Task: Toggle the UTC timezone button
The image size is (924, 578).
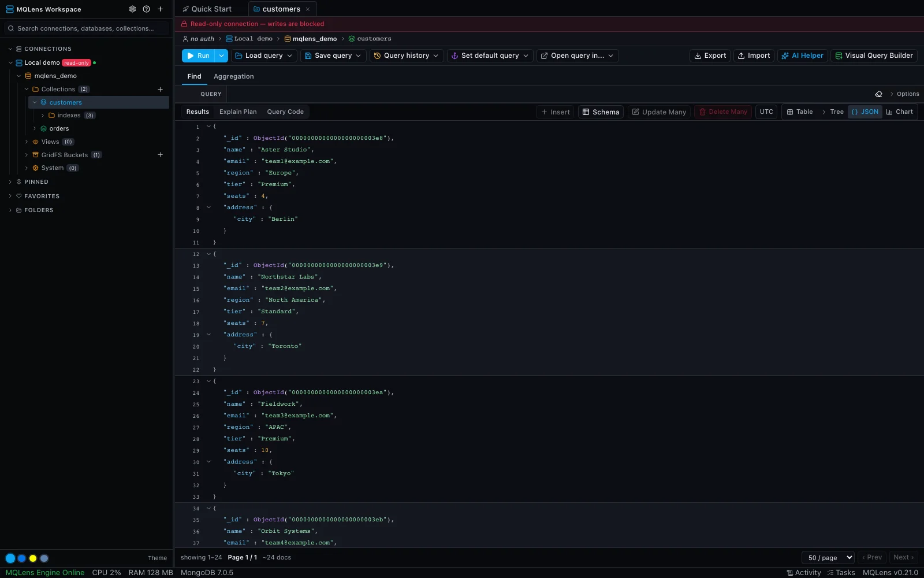Action: (766, 112)
